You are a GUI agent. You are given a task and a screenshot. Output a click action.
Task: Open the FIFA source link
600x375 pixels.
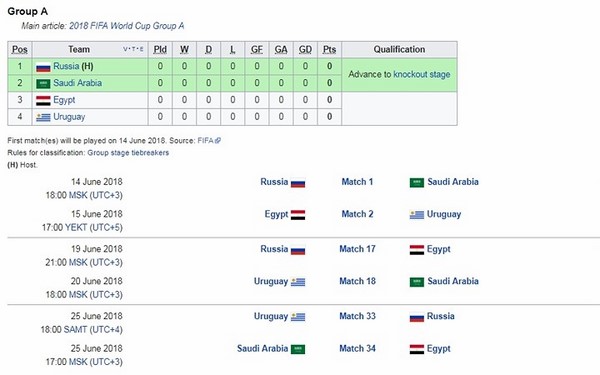click(205, 141)
